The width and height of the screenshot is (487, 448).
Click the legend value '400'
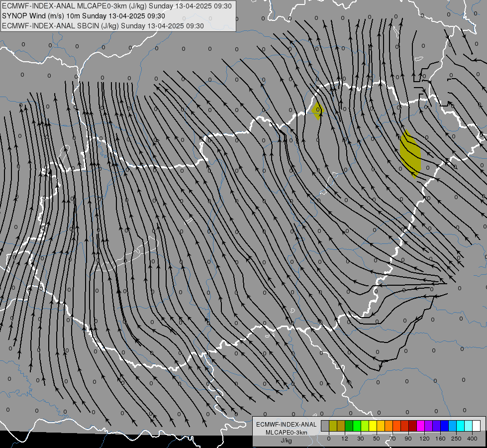[x=472, y=439]
